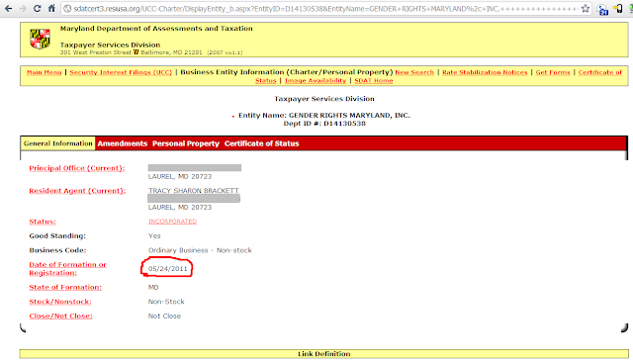Click Date of Formation or Registration link

click(67, 269)
